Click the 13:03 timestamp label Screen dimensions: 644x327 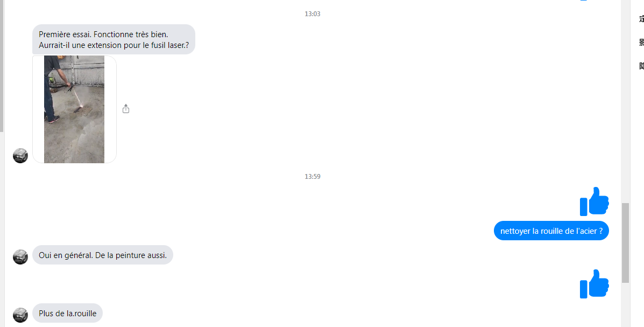(x=313, y=14)
